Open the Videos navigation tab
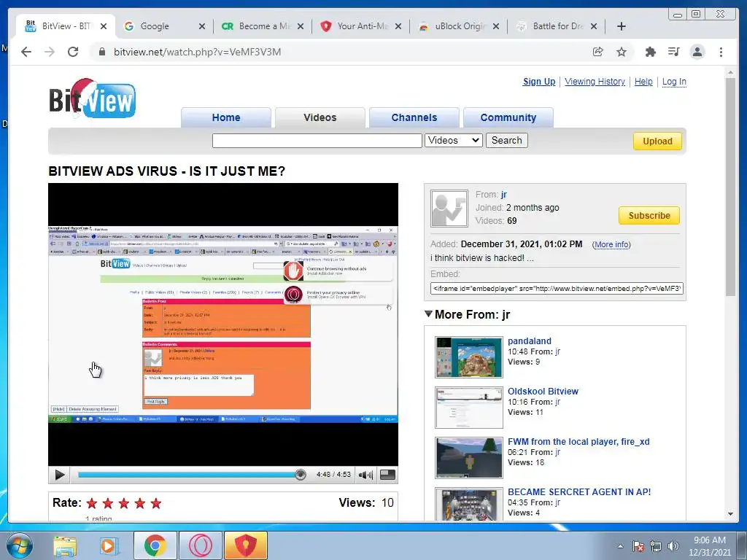This screenshot has width=747, height=560. click(x=320, y=117)
